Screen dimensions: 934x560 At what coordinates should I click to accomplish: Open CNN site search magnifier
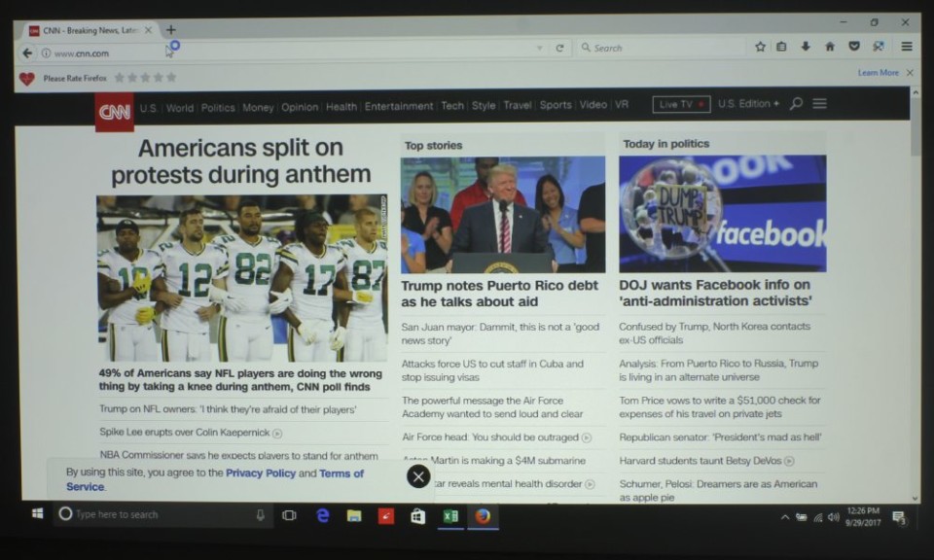click(x=796, y=104)
